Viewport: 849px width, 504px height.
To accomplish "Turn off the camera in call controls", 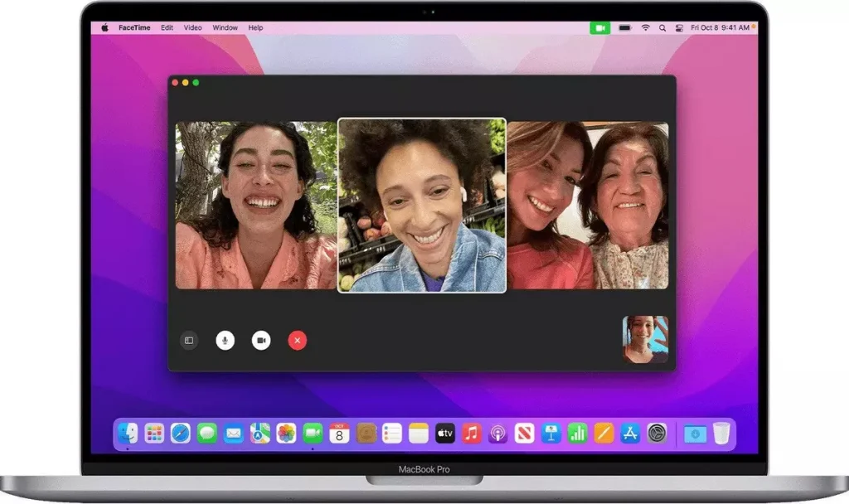I will [x=261, y=340].
